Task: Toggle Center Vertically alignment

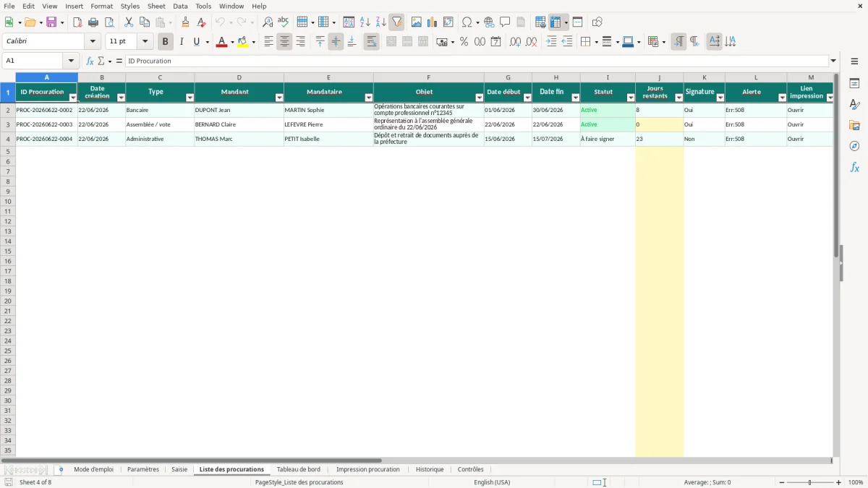Action: click(x=336, y=42)
